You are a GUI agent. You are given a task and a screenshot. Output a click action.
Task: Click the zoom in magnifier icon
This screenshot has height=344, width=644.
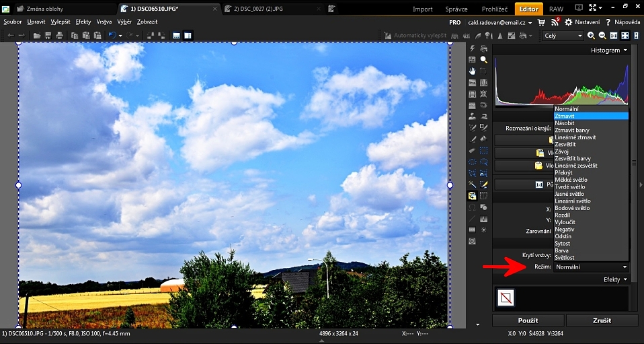(591, 36)
